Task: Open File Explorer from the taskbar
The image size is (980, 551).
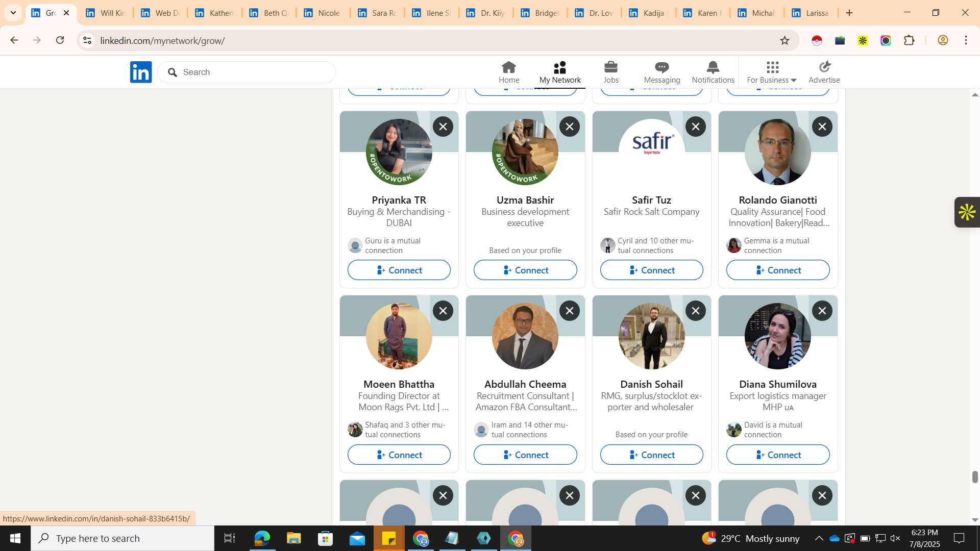Action: point(293,538)
